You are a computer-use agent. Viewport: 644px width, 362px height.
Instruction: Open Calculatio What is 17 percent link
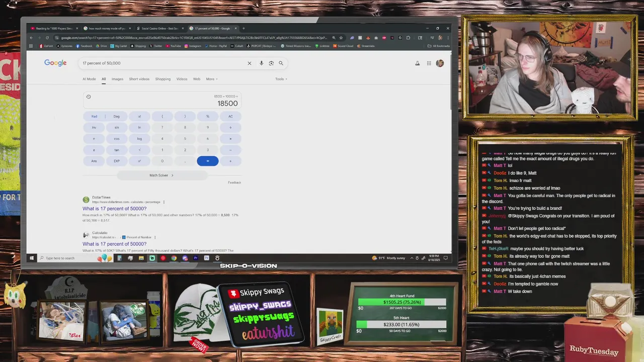coord(115,244)
